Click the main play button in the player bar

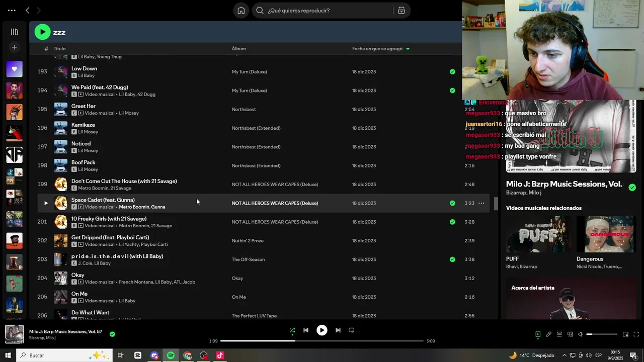click(x=322, y=330)
